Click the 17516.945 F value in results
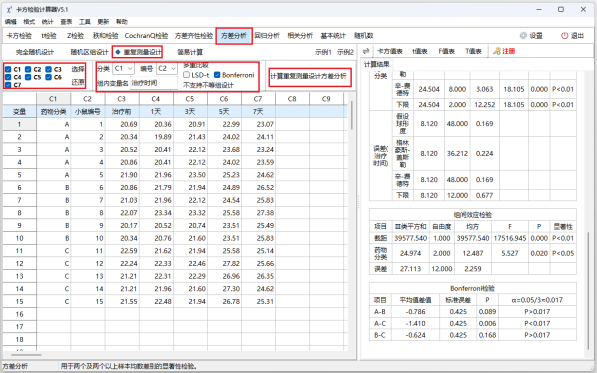Viewport: 597px width, 373px height. coord(510,238)
